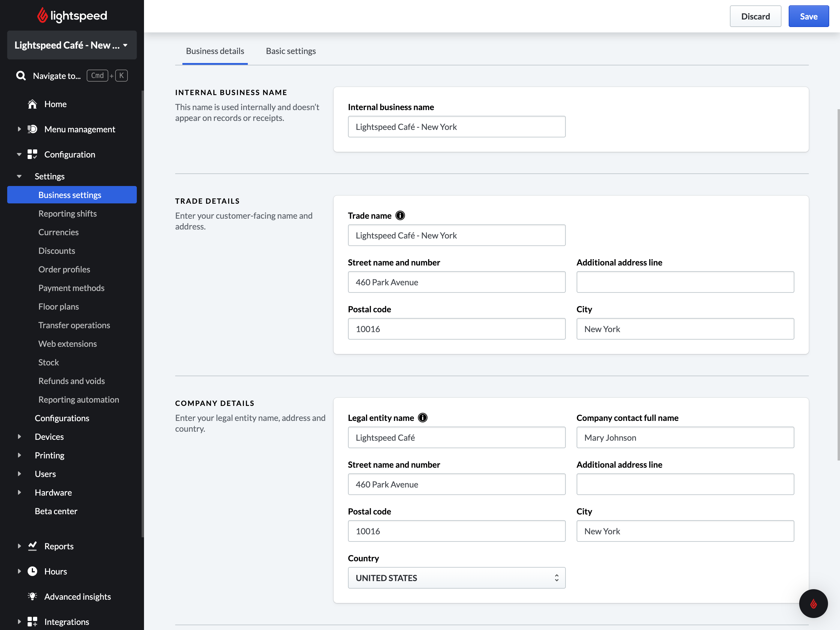
Task: Click the Discard button
Action: point(755,16)
